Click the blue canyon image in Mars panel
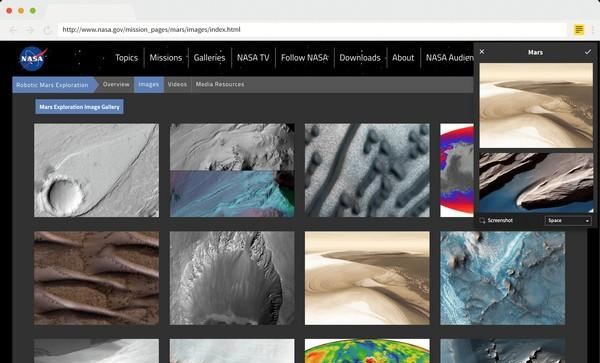This screenshot has width=600, height=363. [536, 183]
